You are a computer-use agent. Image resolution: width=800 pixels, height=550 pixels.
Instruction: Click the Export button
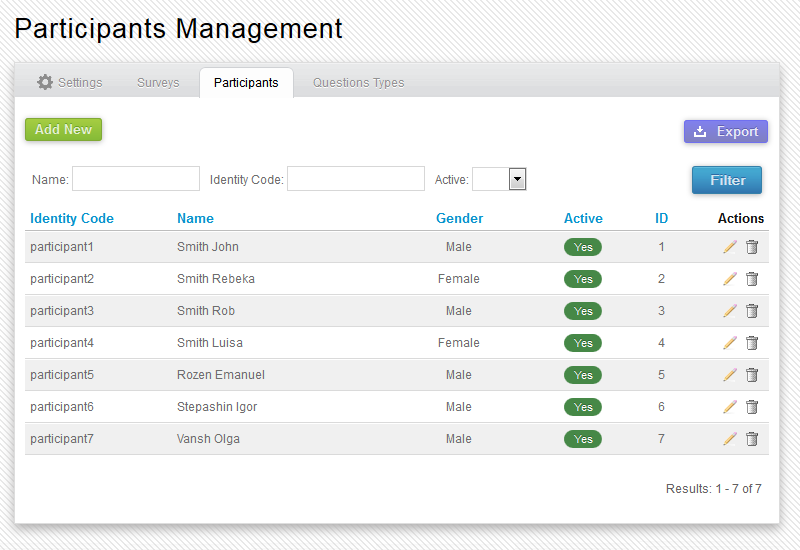726,132
